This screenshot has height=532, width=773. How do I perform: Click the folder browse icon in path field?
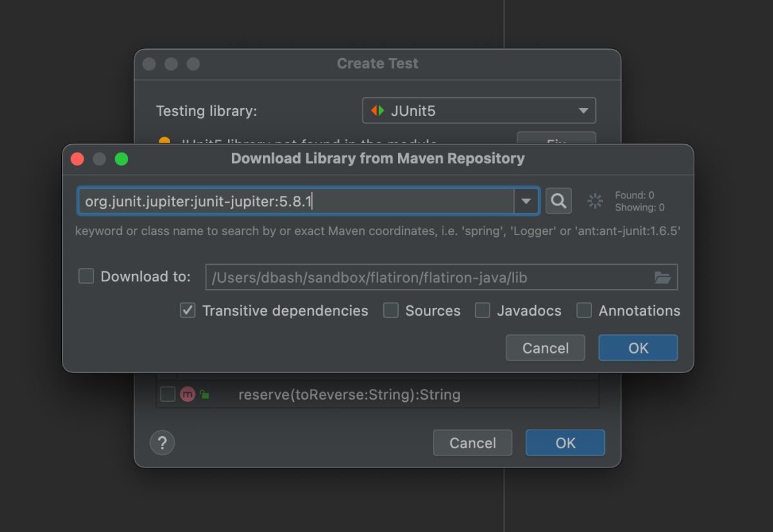[662, 278]
